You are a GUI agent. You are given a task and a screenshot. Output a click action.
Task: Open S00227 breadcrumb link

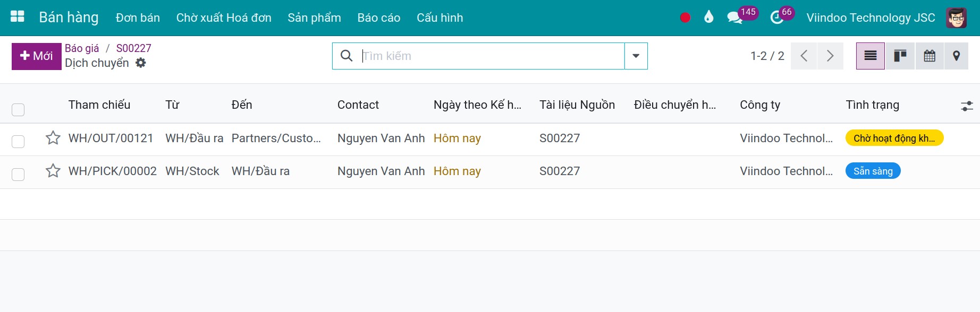[x=134, y=48]
